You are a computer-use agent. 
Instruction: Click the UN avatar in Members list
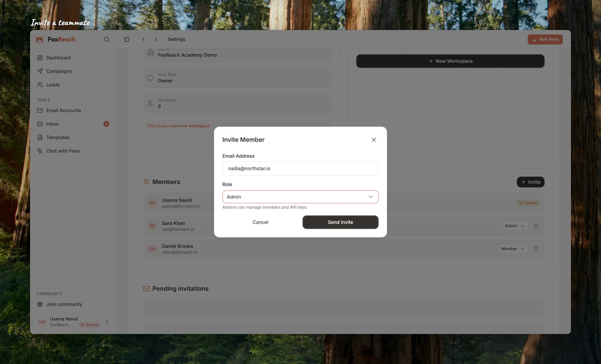click(x=153, y=203)
